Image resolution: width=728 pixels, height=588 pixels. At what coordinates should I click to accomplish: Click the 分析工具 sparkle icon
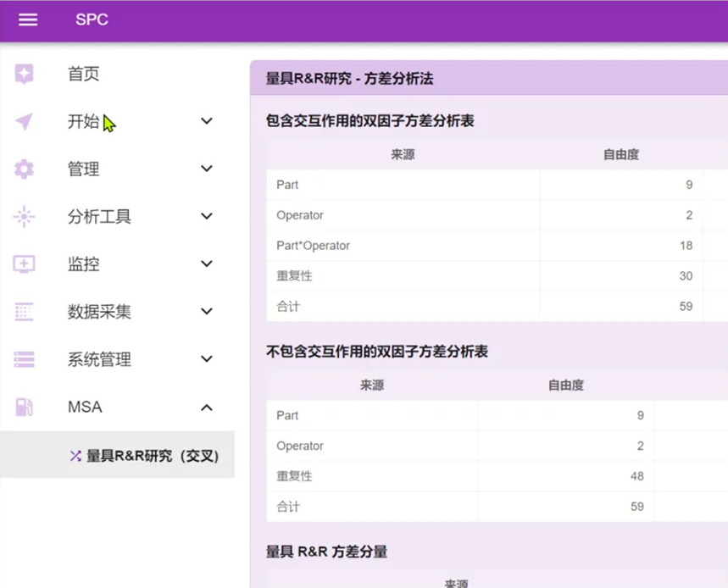[24, 216]
